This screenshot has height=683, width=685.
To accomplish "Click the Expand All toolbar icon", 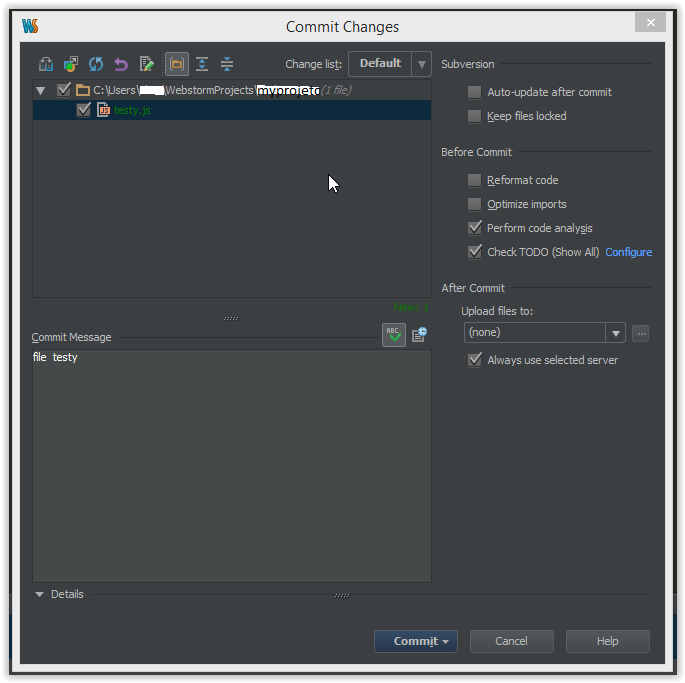I will click(202, 64).
